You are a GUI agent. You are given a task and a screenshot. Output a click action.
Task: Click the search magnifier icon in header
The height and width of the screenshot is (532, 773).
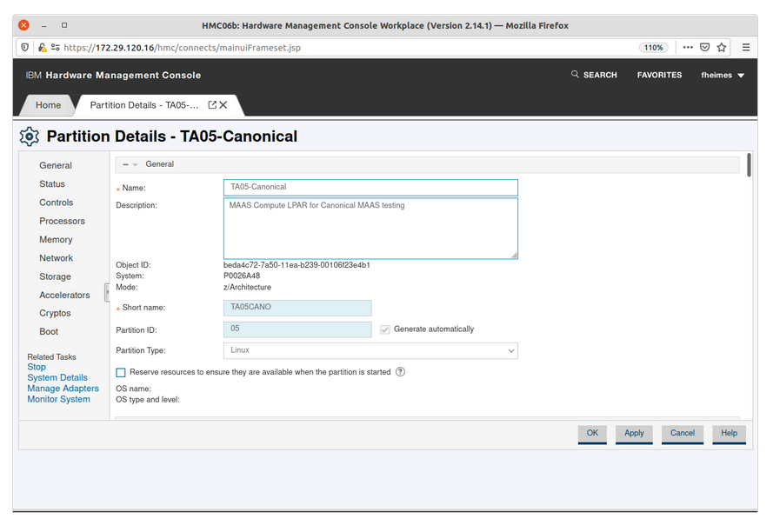point(575,75)
